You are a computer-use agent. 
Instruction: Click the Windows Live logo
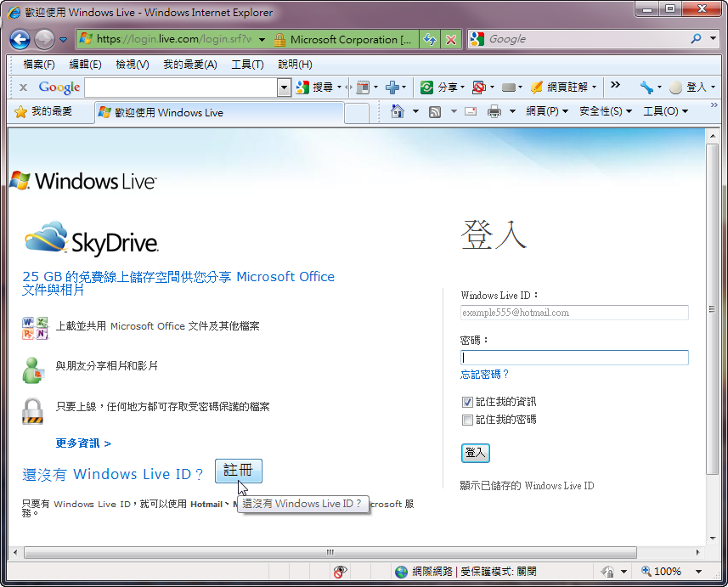[83, 181]
